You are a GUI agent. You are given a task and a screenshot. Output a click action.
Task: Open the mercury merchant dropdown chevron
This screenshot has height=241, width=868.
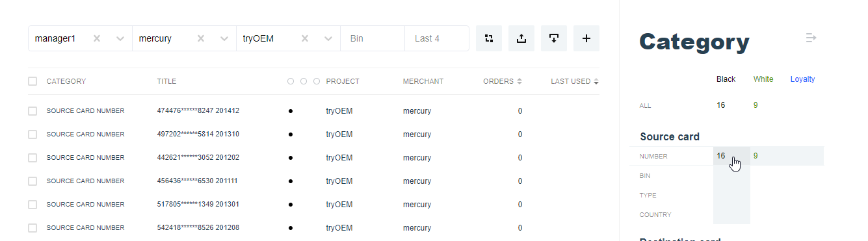224,38
